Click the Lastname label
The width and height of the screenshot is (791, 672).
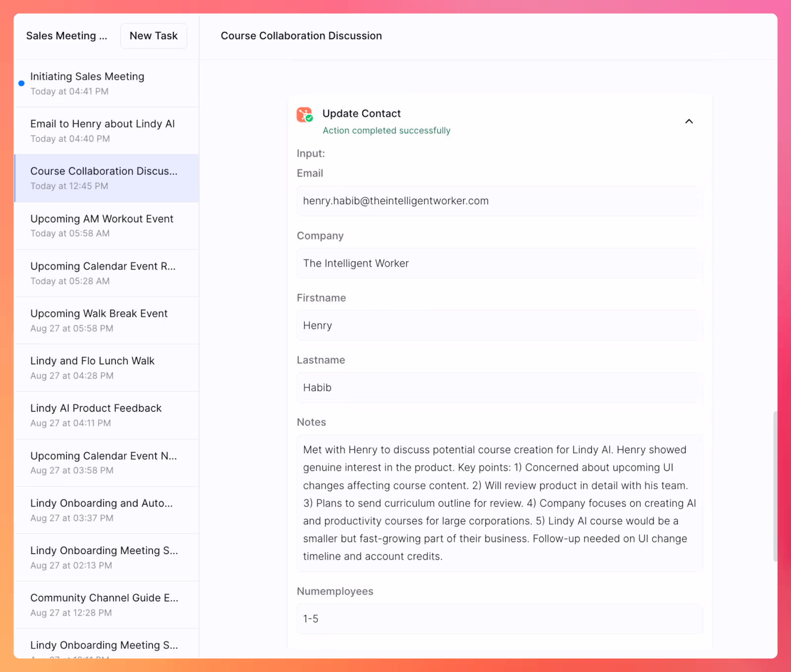(x=321, y=360)
